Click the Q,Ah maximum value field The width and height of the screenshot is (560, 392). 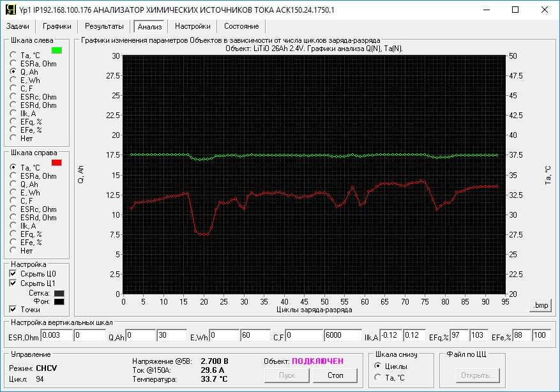point(170,335)
